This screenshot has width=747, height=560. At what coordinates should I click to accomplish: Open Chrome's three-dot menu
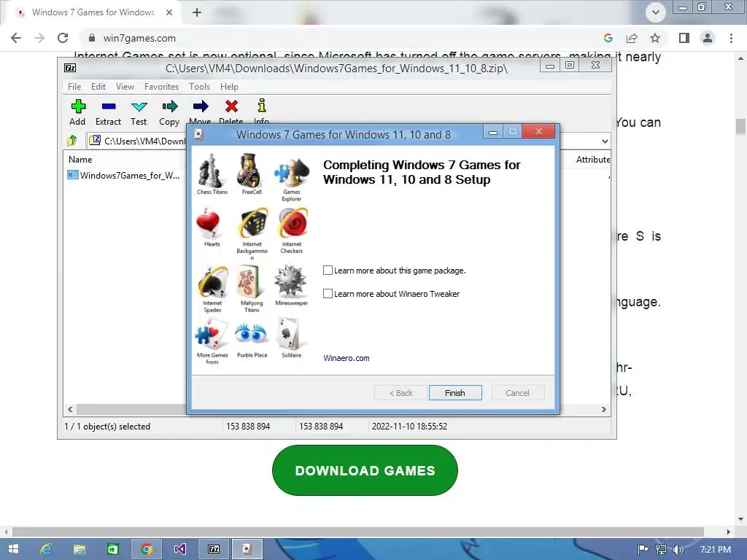tap(731, 38)
